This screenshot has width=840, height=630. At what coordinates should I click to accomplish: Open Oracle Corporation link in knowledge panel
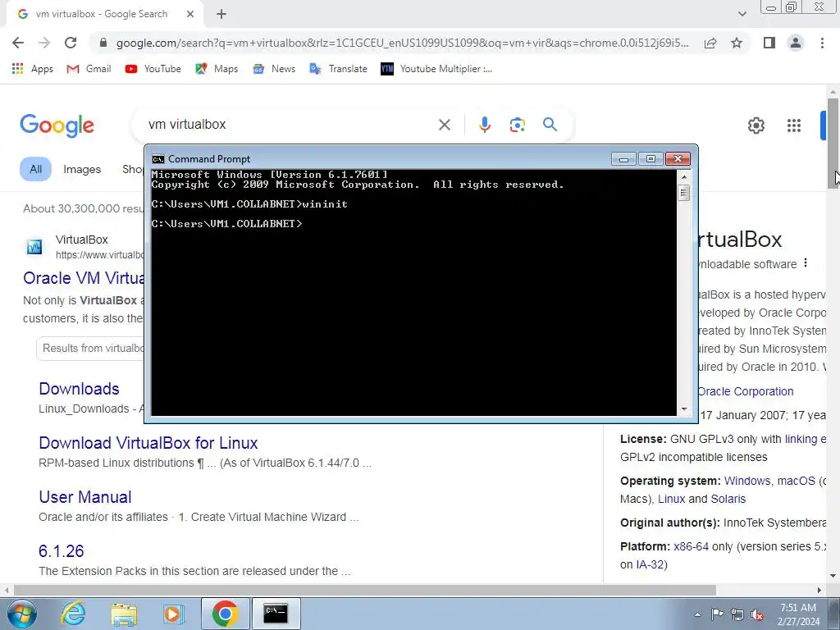(x=745, y=391)
